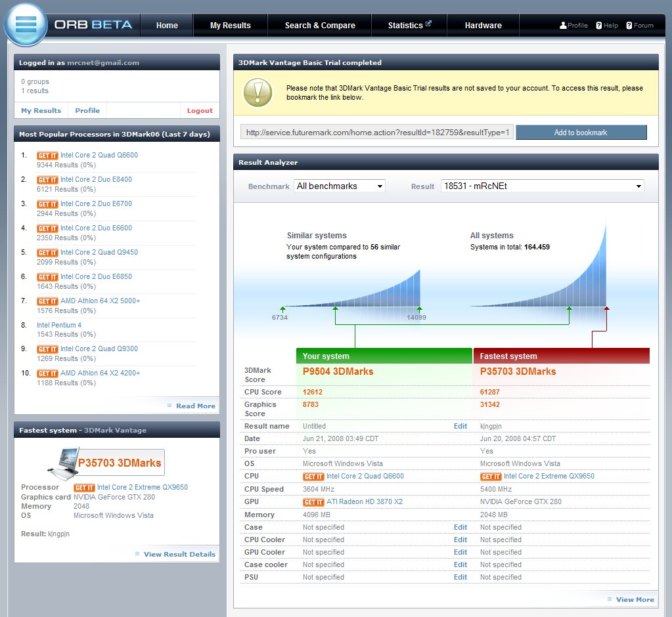Open the Result dropdown showing 18531 - mRcNEt

pos(542,186)
